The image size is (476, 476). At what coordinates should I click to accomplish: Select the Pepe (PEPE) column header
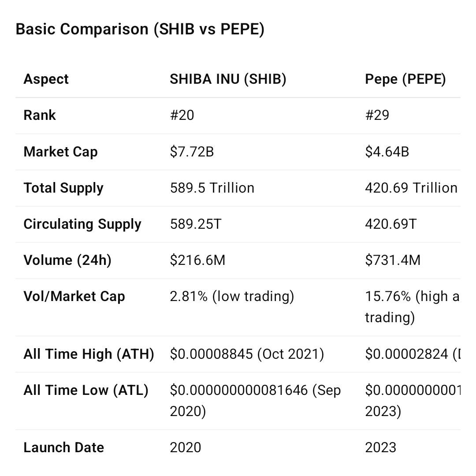click(405, 79)
